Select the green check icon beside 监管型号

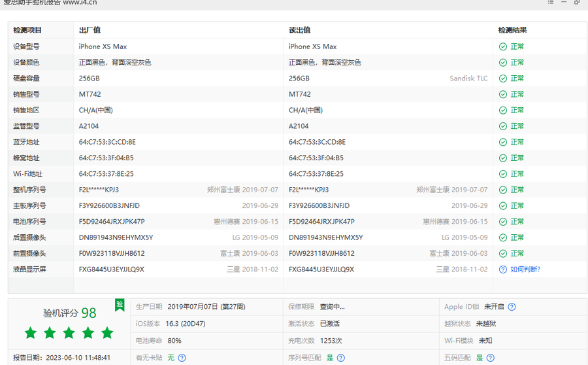(x=503, y=126)
